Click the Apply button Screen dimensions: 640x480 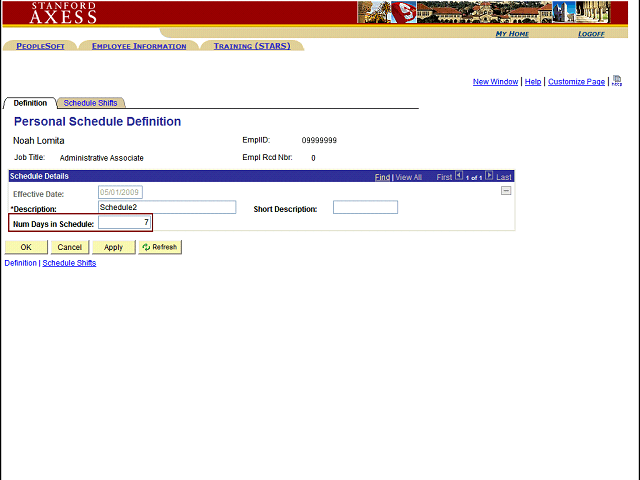tap(113, 247)
